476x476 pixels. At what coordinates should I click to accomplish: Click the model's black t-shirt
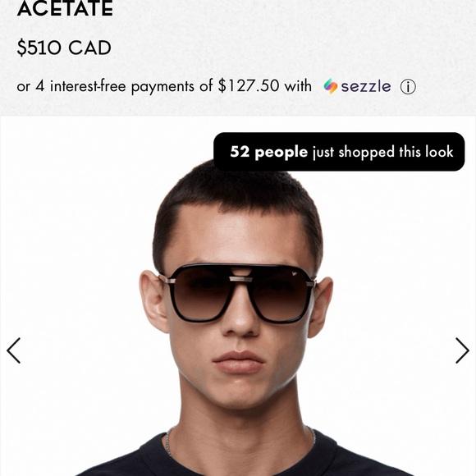(241, 459)
